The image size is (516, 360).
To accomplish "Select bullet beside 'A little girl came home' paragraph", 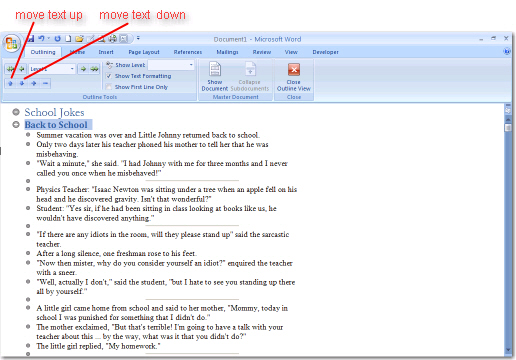I will pos(28,308).
